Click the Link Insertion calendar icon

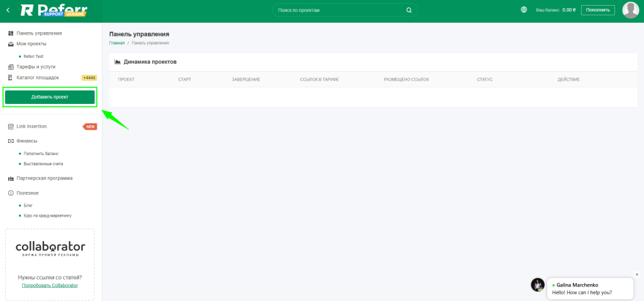pos(11,127)
